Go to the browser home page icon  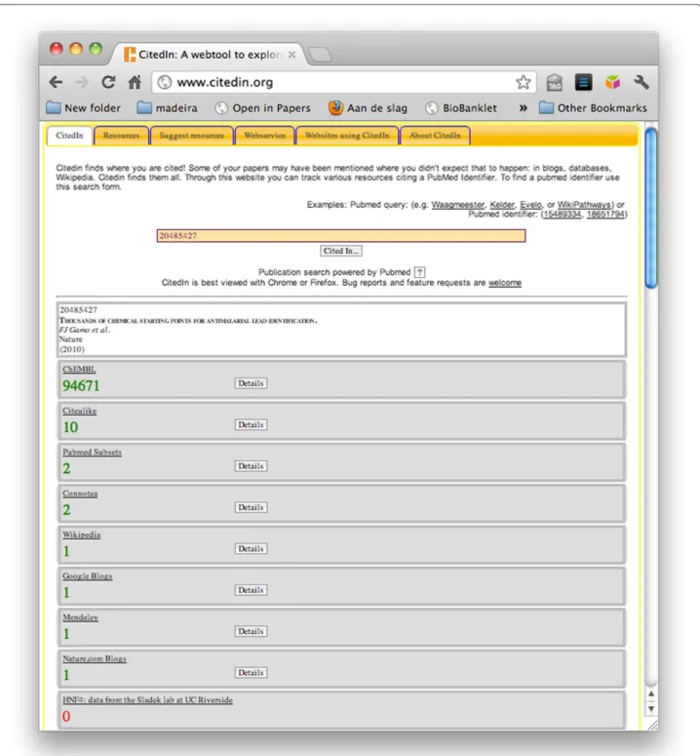135,83
